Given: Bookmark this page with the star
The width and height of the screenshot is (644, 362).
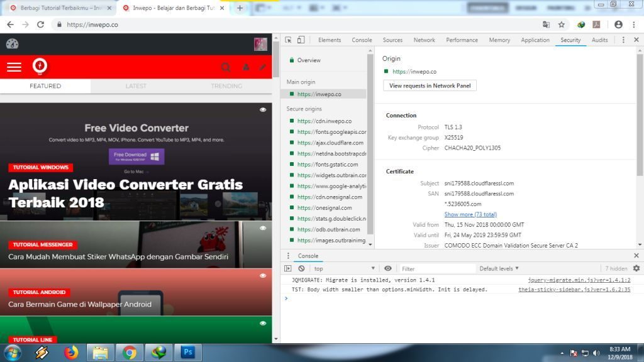Looking at the screenshot, I should (x=562, y=25).
